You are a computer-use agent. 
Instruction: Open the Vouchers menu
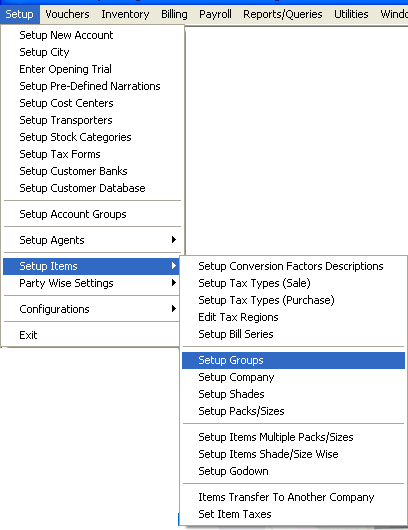(67, 15)
